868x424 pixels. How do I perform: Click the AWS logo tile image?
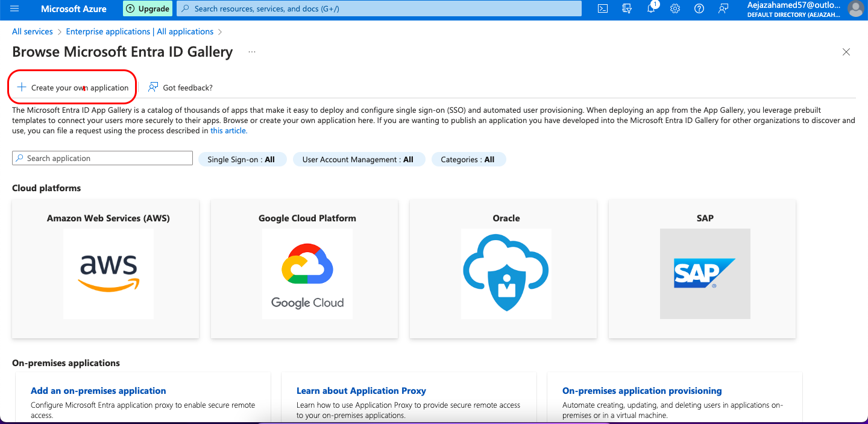[108, 274]
